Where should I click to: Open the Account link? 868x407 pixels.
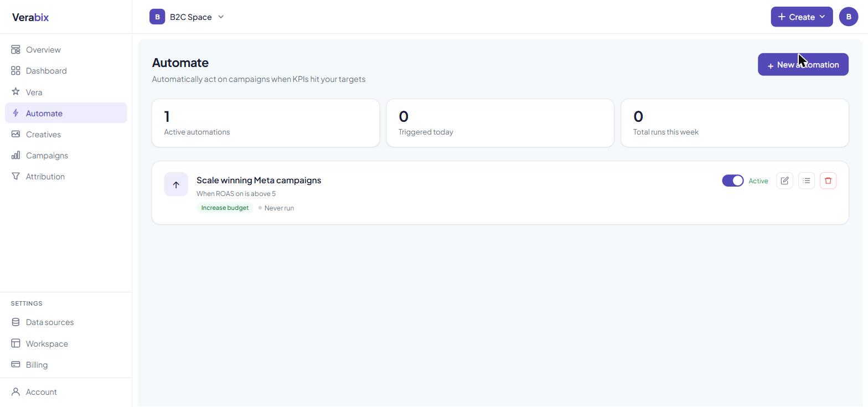tap(66, 392)
